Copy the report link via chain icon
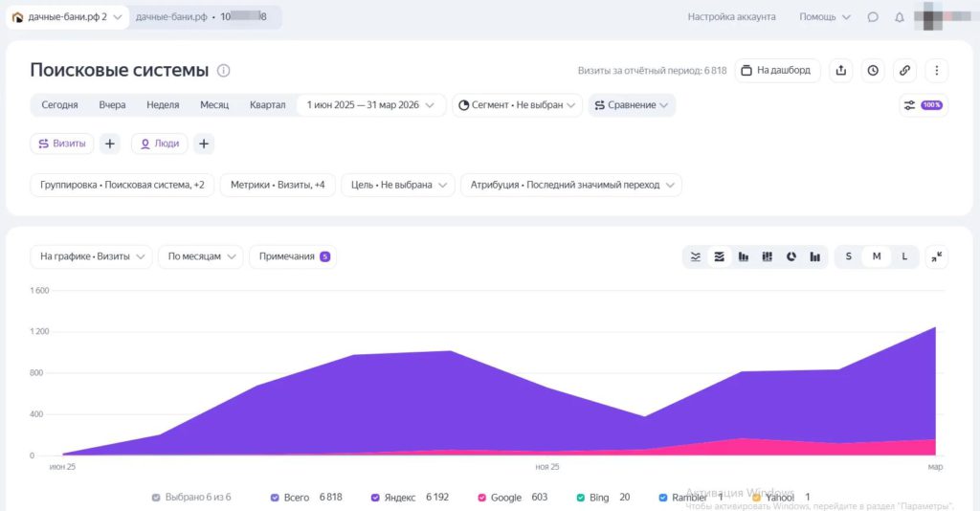This screenshot has width=980, height=511. tap(904, 71)
